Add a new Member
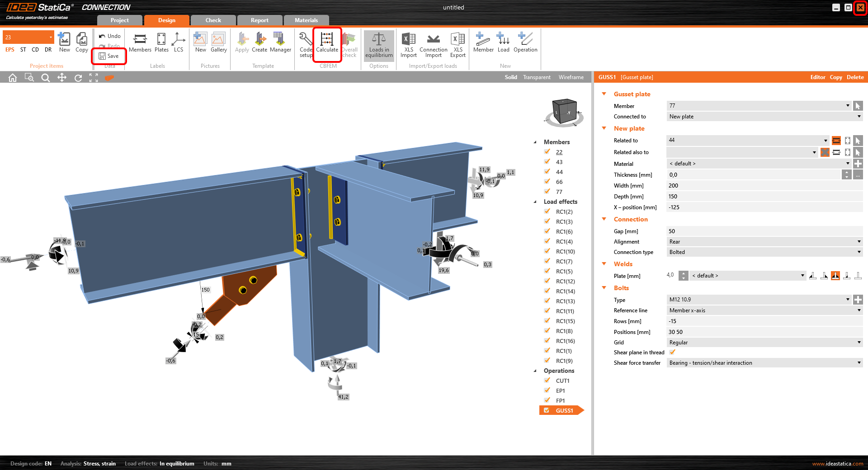Image resolution: width=868 pixels, height=470 pixels. [483, 43]
